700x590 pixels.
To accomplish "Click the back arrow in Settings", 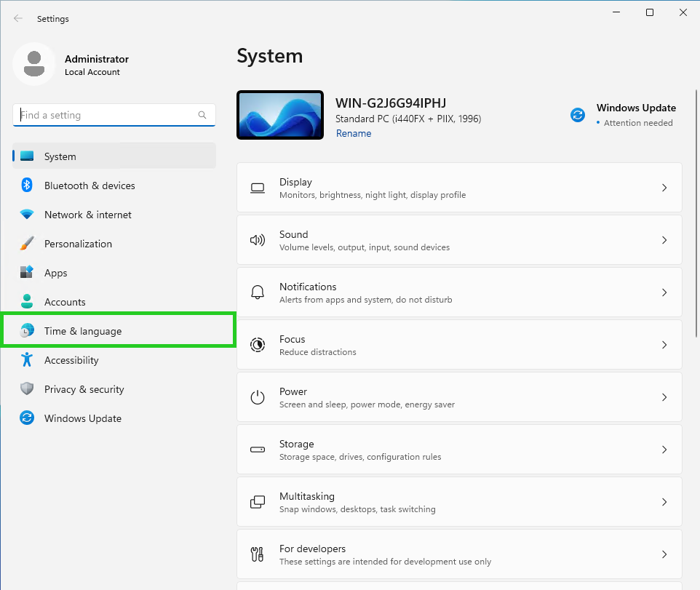I will point(17,18).
